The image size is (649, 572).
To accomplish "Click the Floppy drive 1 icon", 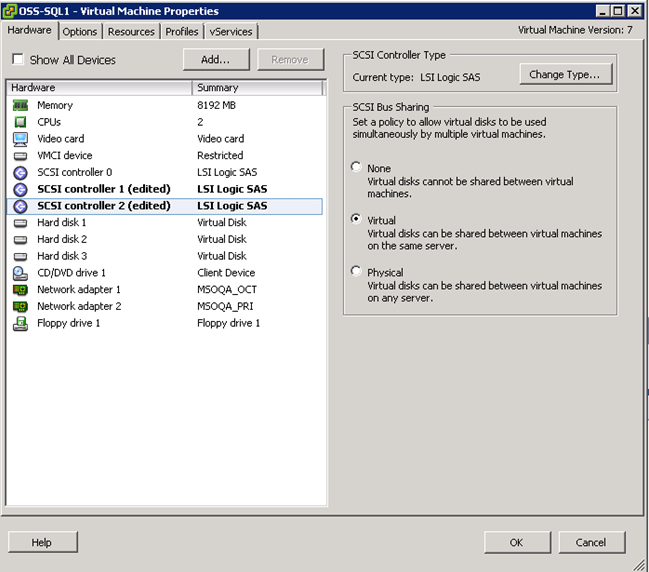I will coord(20,324).
